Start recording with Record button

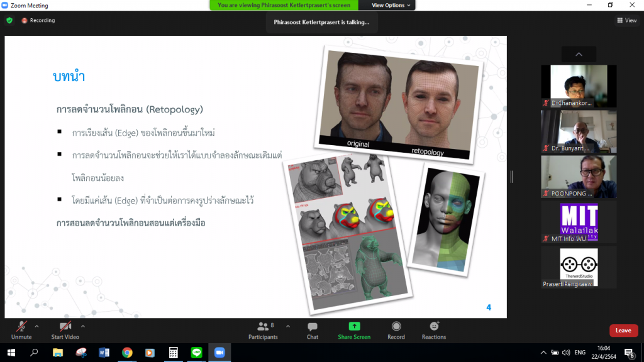coord(396,329)
